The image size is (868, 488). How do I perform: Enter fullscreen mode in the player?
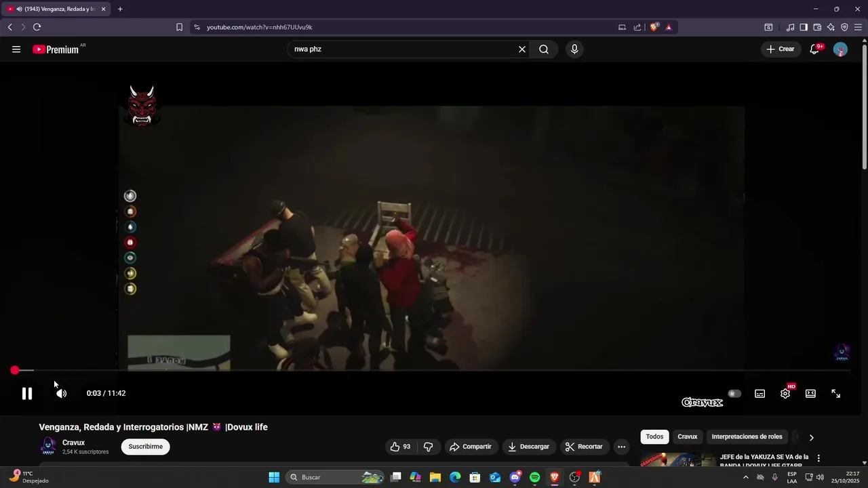click(x=836, y=393)
